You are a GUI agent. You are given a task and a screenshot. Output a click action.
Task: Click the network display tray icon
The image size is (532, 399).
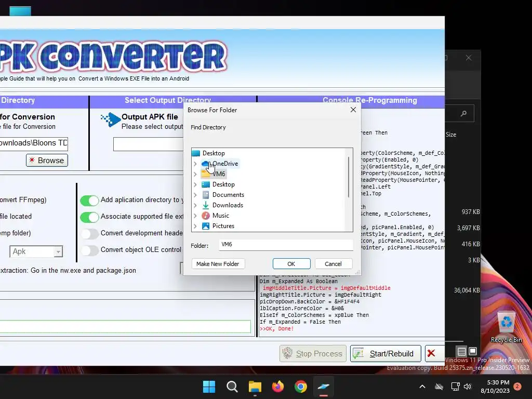[455, 387]
